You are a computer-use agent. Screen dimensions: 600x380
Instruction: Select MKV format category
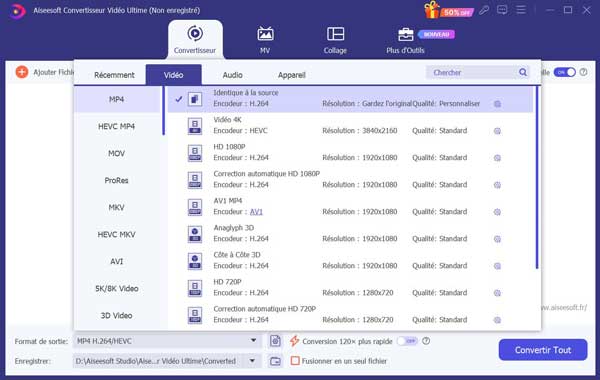pyautogui.click(x=117, y=207)
